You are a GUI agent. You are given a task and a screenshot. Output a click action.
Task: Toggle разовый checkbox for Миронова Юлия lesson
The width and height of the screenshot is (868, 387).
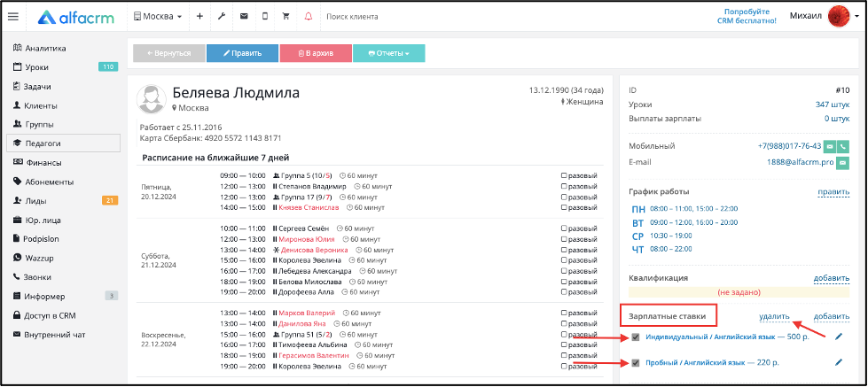point(564,239)
